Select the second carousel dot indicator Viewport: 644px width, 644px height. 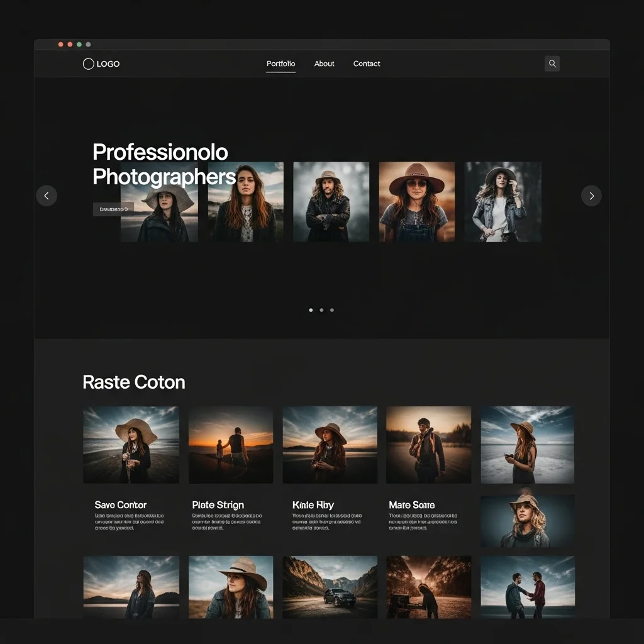321,310
